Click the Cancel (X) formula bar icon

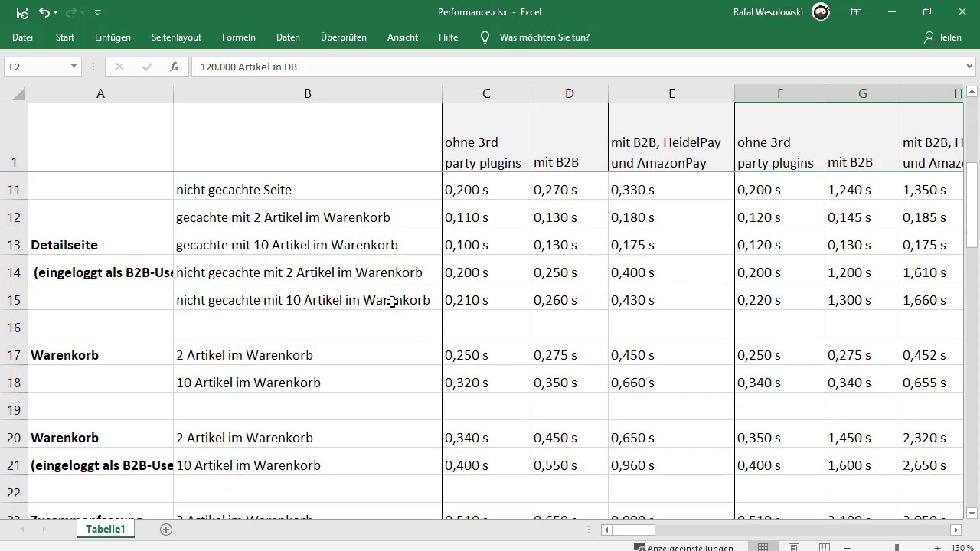click(x=119, y=67)
